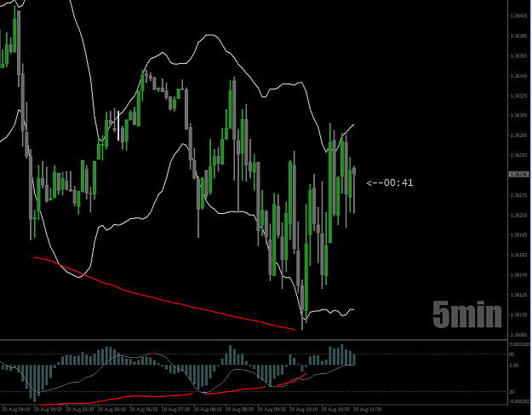Click the 1.36385 price axis label
Image resolution: width=532 pixels, height=415 pixels.
519,36
